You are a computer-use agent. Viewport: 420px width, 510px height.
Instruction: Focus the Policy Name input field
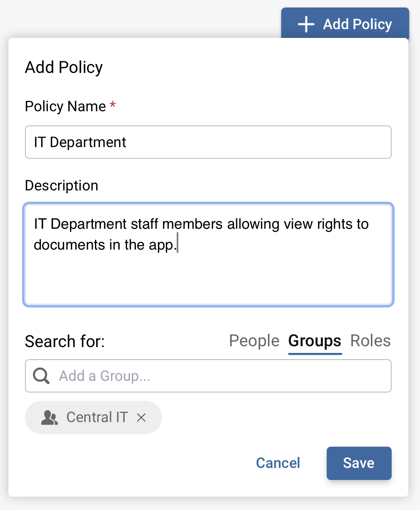(208, 142)
